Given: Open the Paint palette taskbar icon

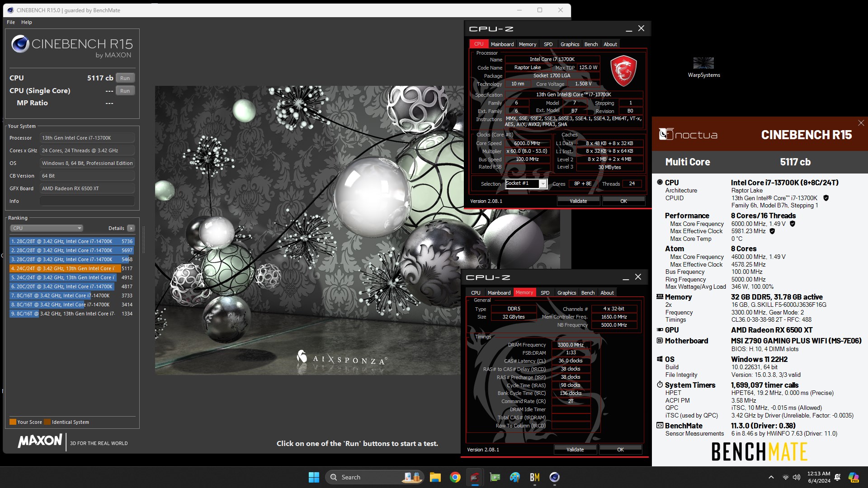Looking at the screenshot, I should click(x=514, y=477).
